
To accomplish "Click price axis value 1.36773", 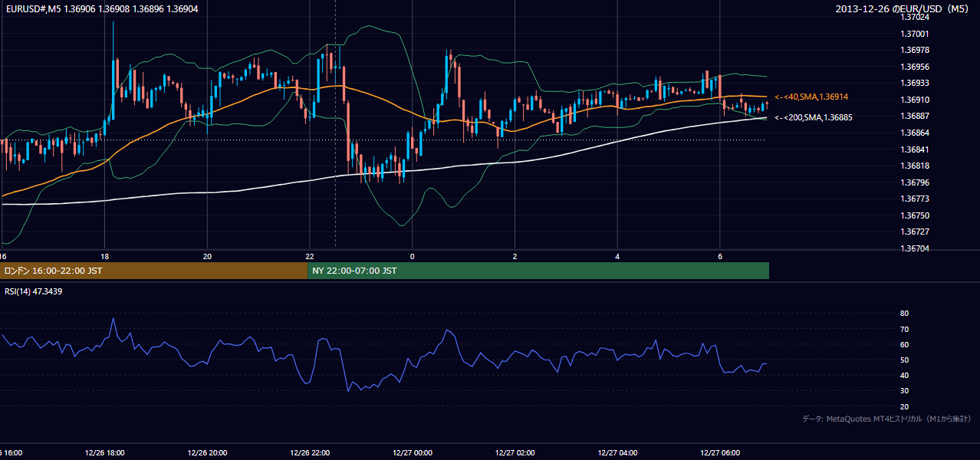I will 915,199.
